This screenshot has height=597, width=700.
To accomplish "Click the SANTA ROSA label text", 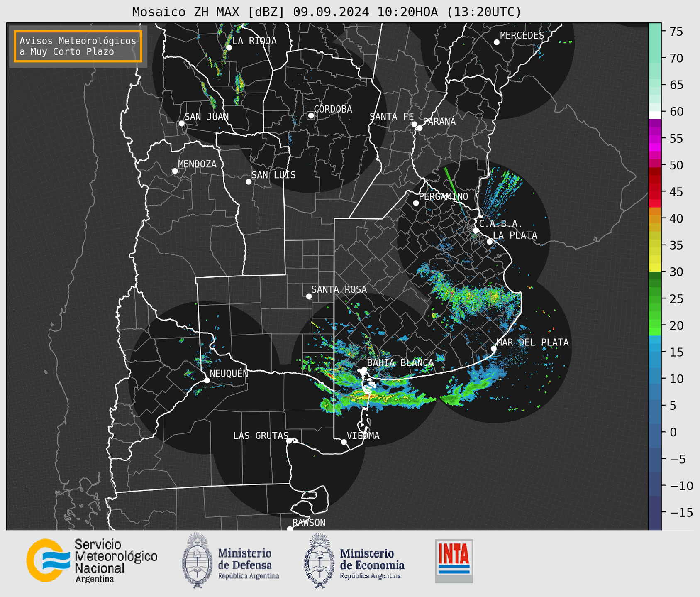I will (339, 289).
